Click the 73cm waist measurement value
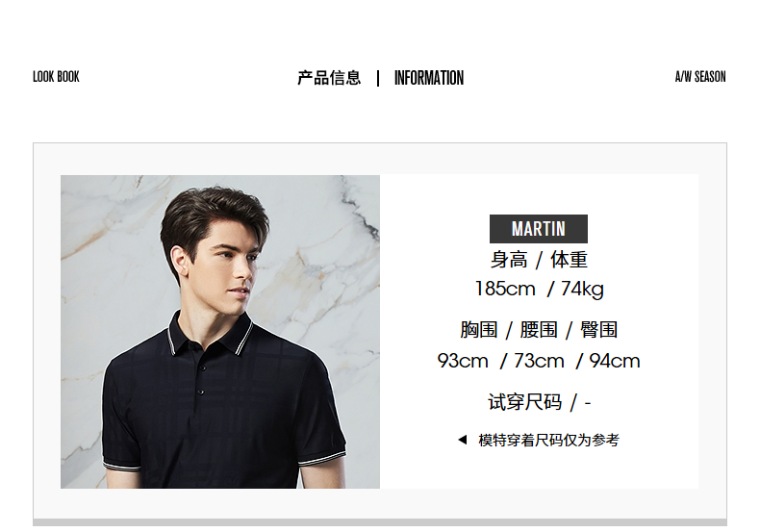 click(539, 361)
